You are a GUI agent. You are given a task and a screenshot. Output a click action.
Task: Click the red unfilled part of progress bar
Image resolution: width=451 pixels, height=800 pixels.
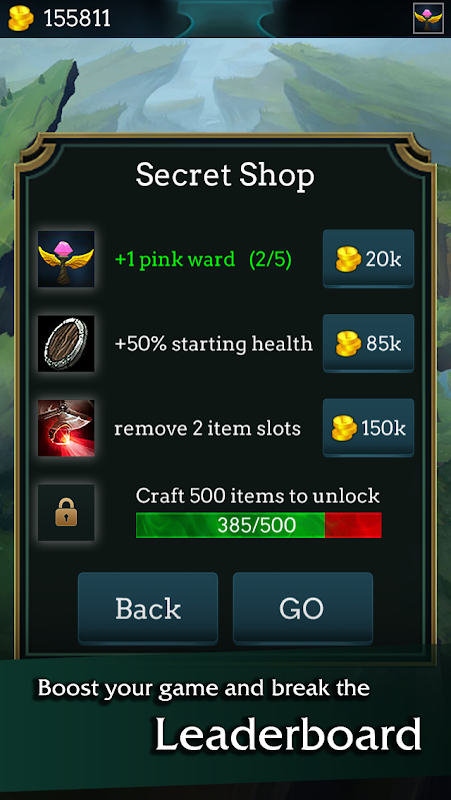click(353, 525)
